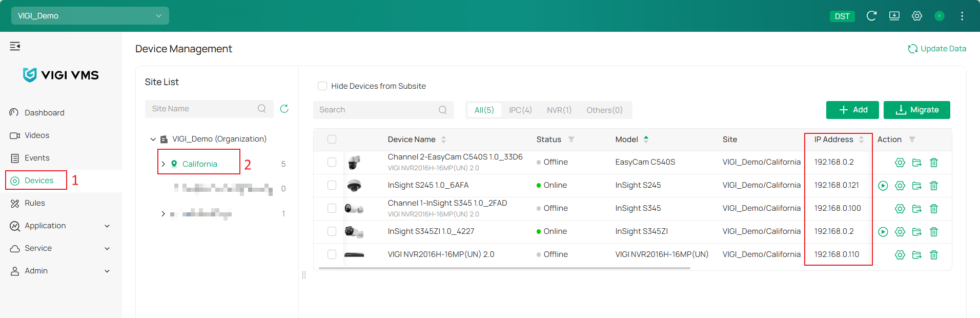Open settings for VIGI NVR2016H device
The width and height of the screenshot is (980, 318).
click(x=900, y=255)
